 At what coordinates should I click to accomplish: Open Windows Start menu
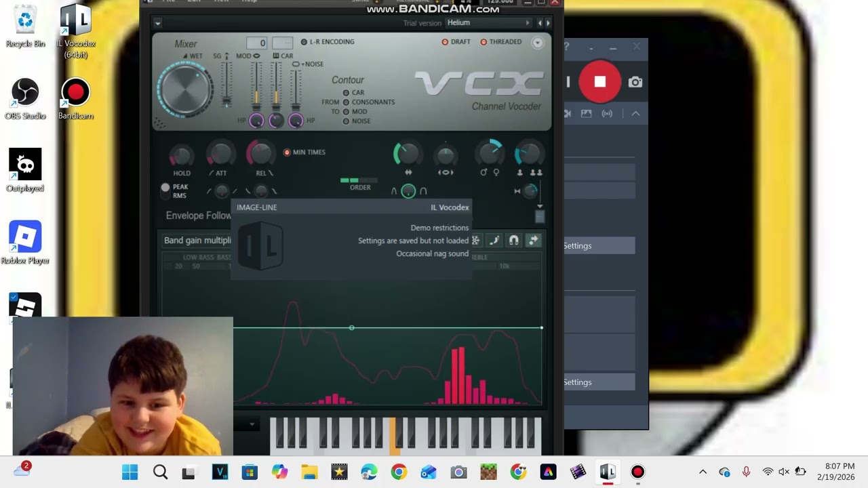[130, 472]
